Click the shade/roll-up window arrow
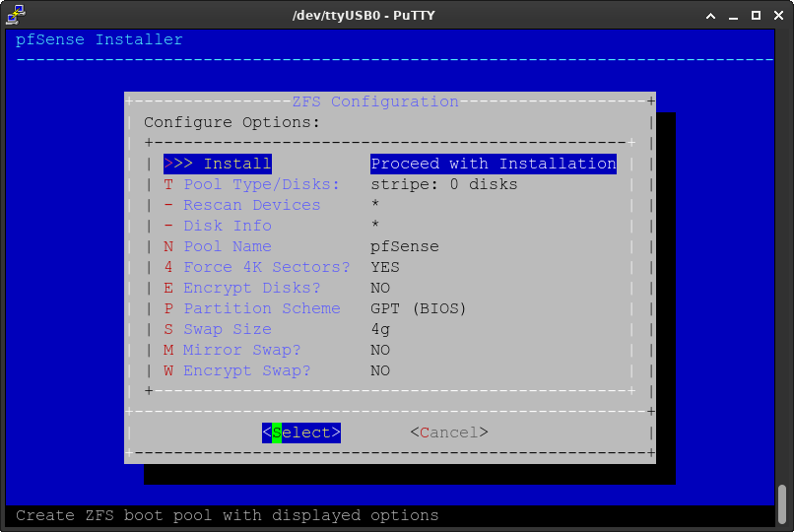Viewport: 794px width, 532px height. click(710, 16)
